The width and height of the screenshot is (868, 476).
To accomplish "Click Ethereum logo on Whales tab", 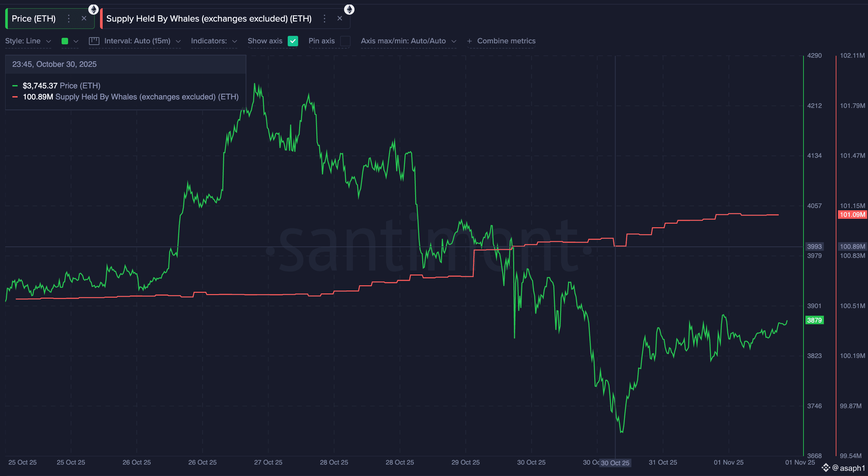I will coord(349,9).
